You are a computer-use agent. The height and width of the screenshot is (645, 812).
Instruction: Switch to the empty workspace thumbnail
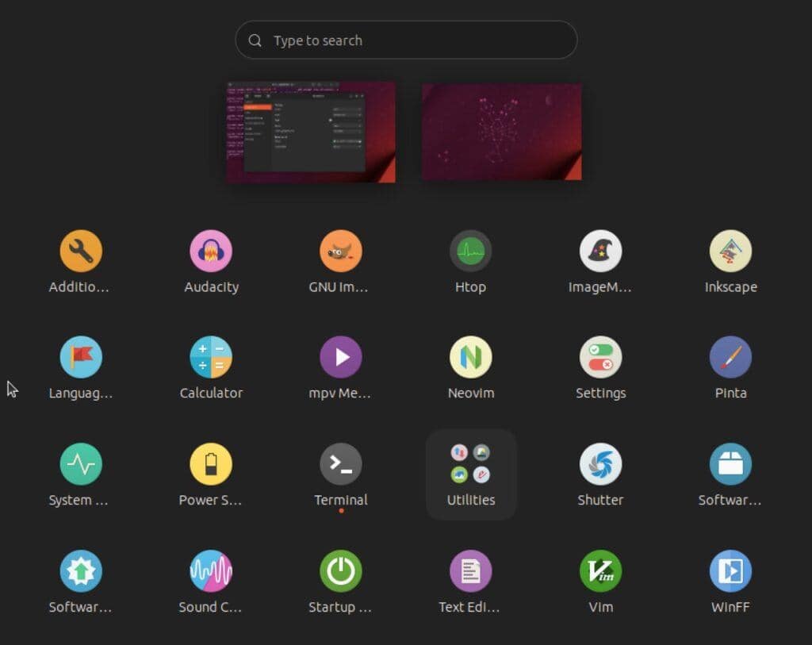click(502, 132)
